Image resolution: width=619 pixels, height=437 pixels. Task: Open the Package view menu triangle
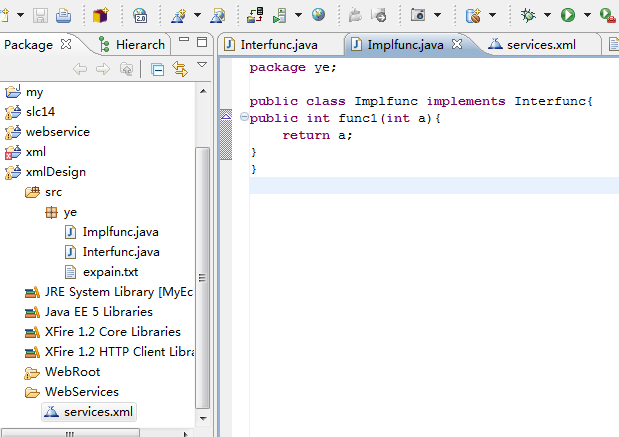[x=202, y=64]
